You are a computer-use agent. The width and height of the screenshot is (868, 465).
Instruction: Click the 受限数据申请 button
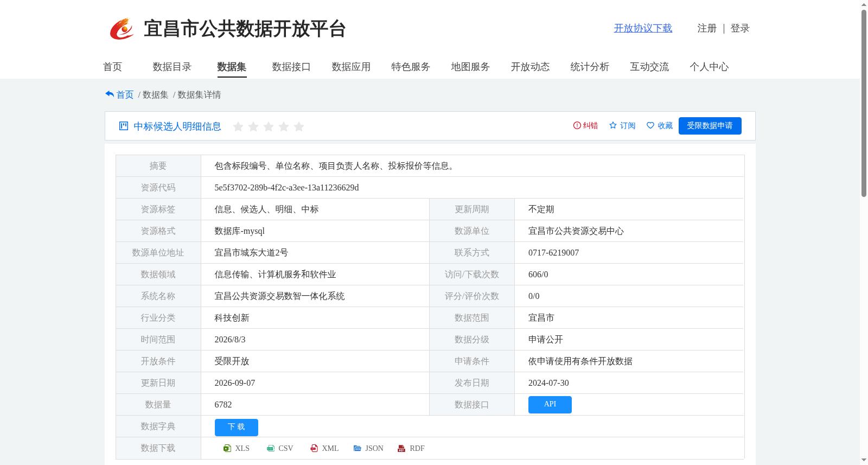click(x=710, y=126)
